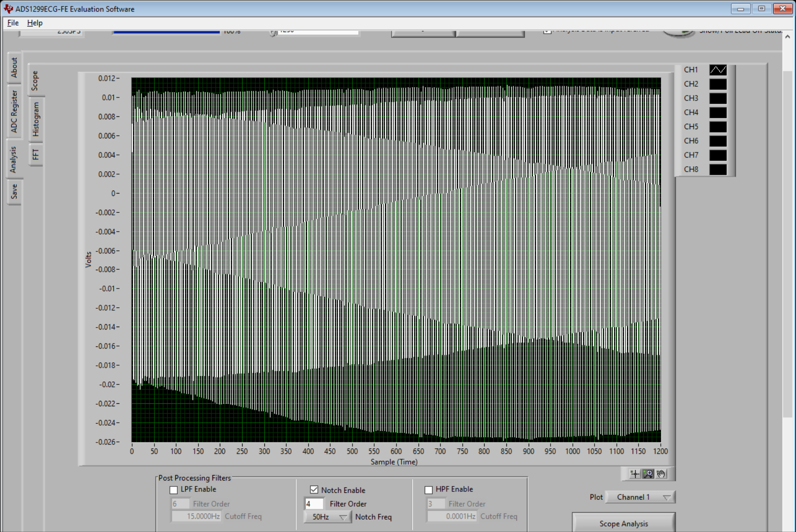Open the Help menu

pos(35,23)
